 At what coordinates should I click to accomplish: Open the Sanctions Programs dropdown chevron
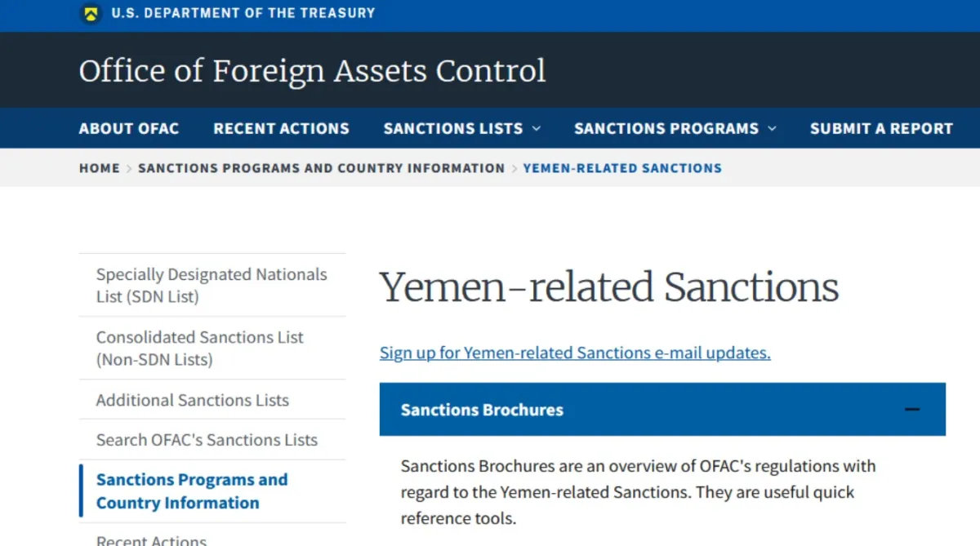click(773, 129)
